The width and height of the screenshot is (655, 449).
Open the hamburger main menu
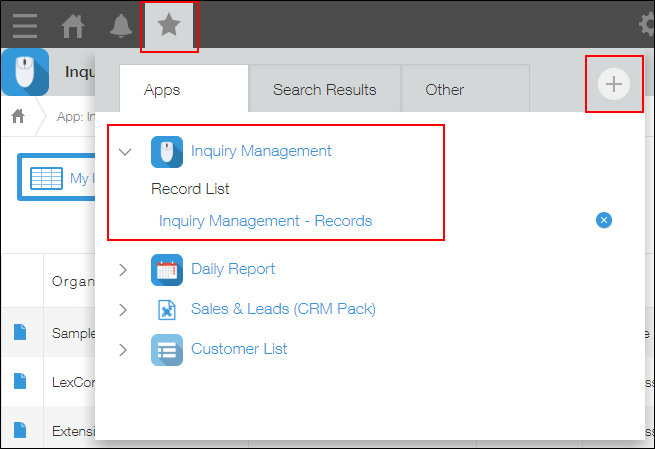pos(25,25)
